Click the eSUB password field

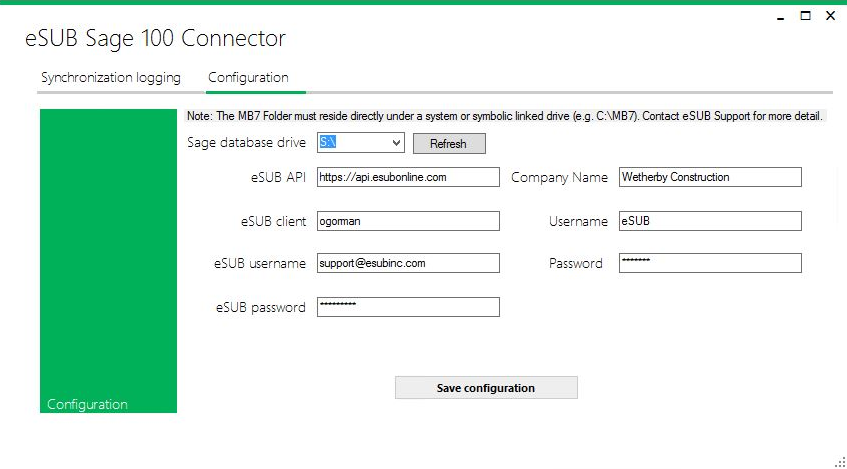coord(408,307)
